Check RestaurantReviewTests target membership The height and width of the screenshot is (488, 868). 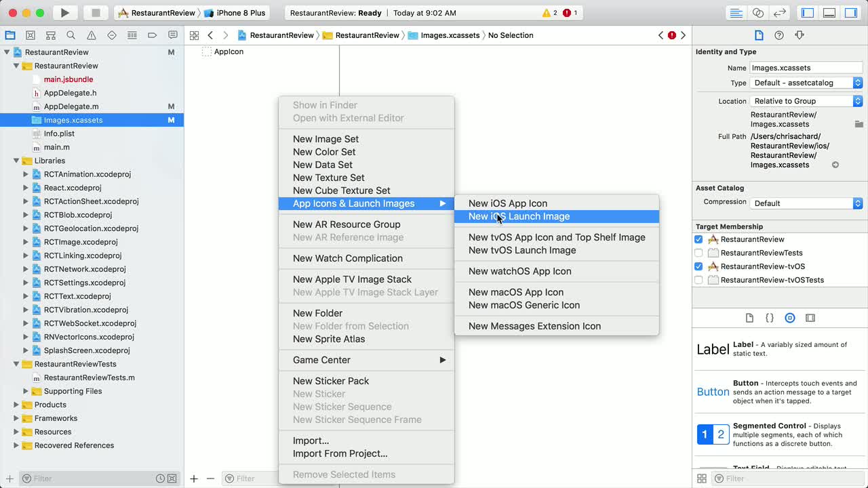click(x=698, y=253)
